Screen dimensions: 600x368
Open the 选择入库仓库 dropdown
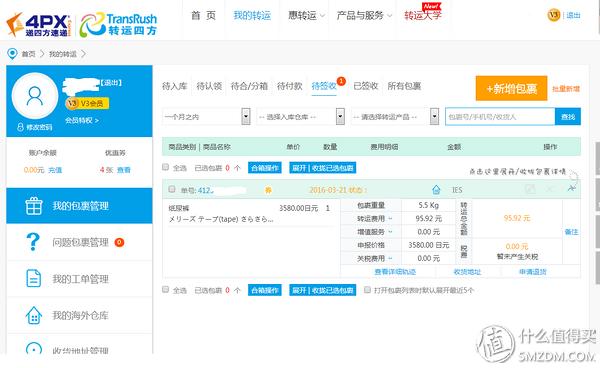point(301,117)
